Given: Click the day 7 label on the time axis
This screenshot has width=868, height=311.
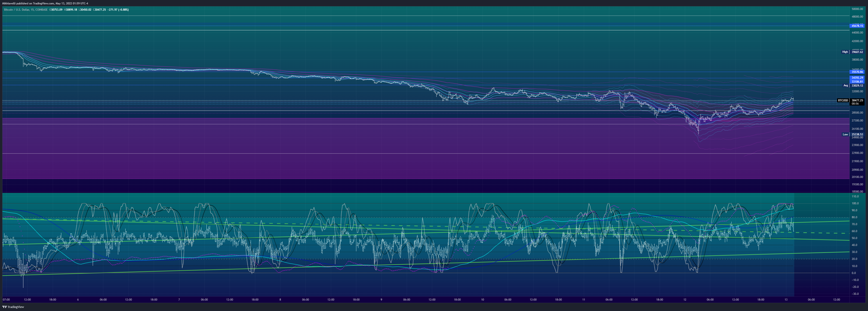Looking at the screenshot, I should (x=179, y=299).
